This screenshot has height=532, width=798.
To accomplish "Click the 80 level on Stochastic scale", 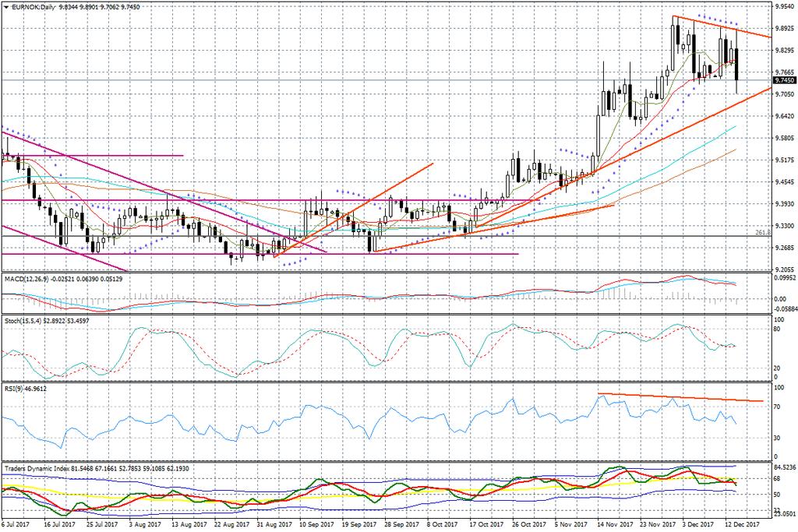I will [x=777, y=329].
